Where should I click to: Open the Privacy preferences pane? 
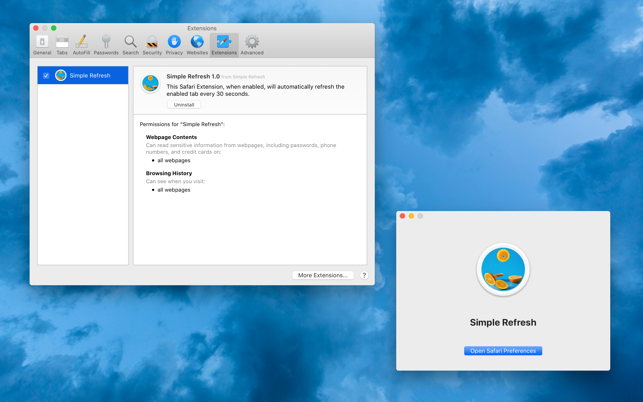point(174,45)
